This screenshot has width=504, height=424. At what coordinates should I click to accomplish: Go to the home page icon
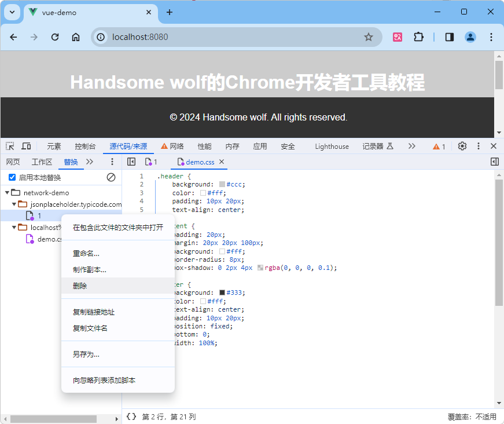click(76, 37)
